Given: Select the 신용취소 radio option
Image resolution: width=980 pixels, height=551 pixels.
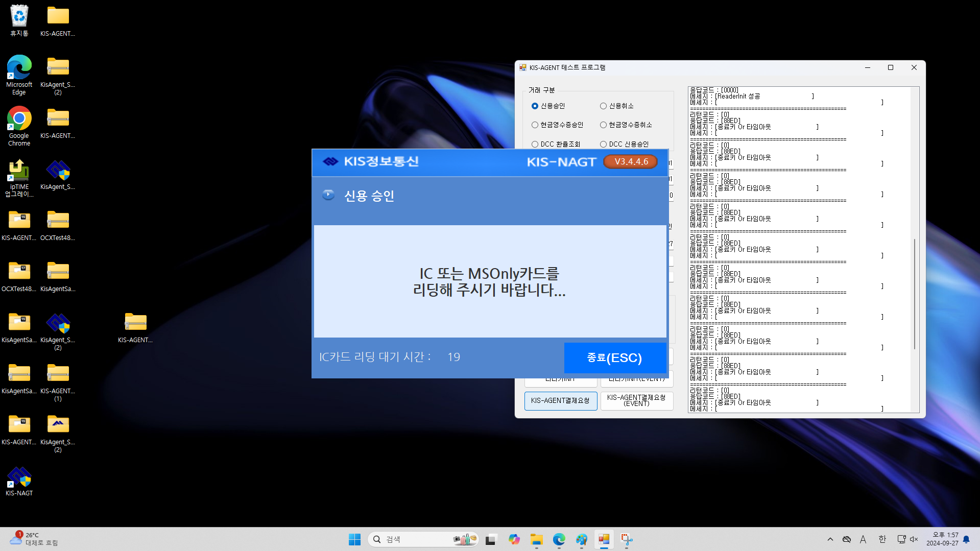Looking at the screenshot, I should (604, 106).
